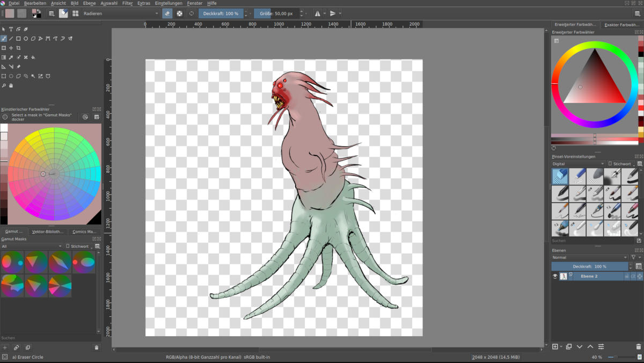Select the Text tool in the toolbox
644x363 pixels.
(11, 29)
